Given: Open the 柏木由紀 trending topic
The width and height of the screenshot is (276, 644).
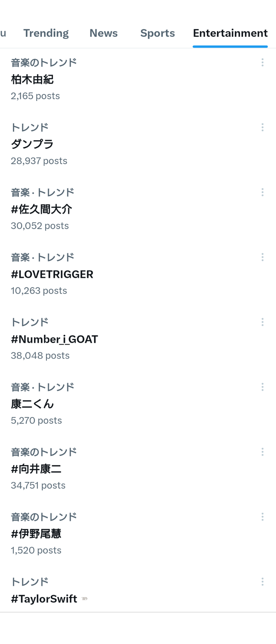Looking at the screenshot, I should point(138,80).
